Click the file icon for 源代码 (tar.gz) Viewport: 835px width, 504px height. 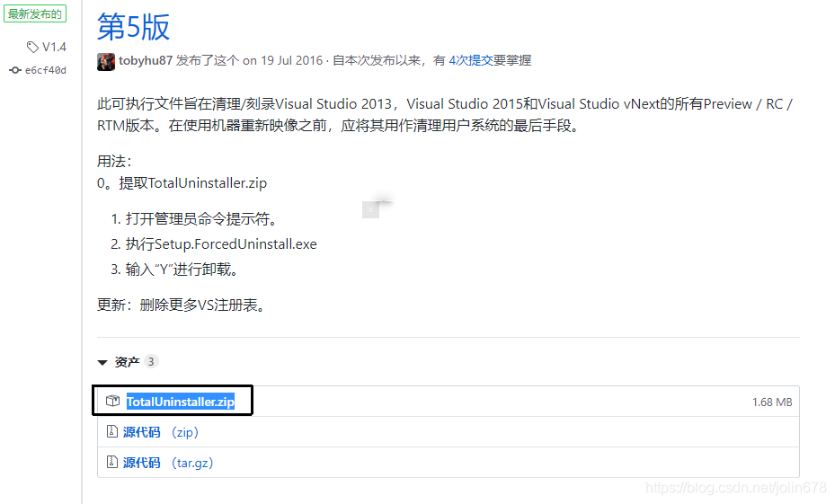click(x=111, y=462)
